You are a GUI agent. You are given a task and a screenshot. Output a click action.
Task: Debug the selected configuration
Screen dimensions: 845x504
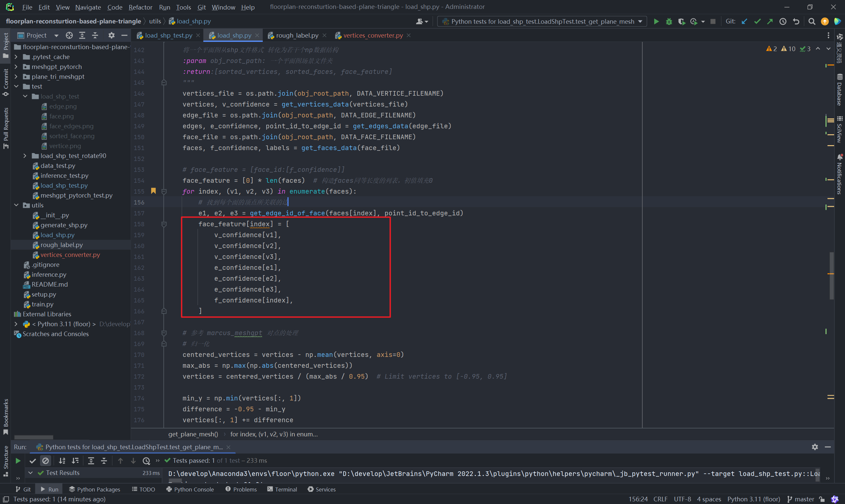(669, 21)
